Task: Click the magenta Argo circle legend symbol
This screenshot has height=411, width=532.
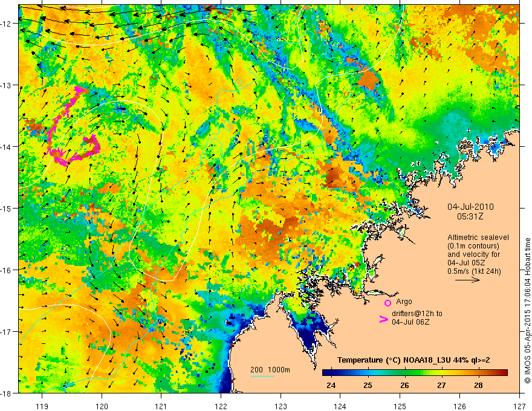Action: (388, 303)
